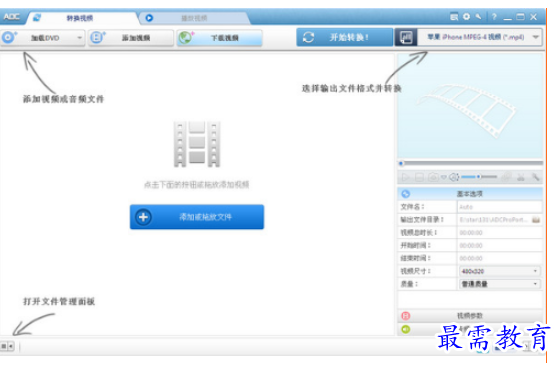Click the preview seek bar
The width and height of the screenshot is (559, 369).
(470, 164)
